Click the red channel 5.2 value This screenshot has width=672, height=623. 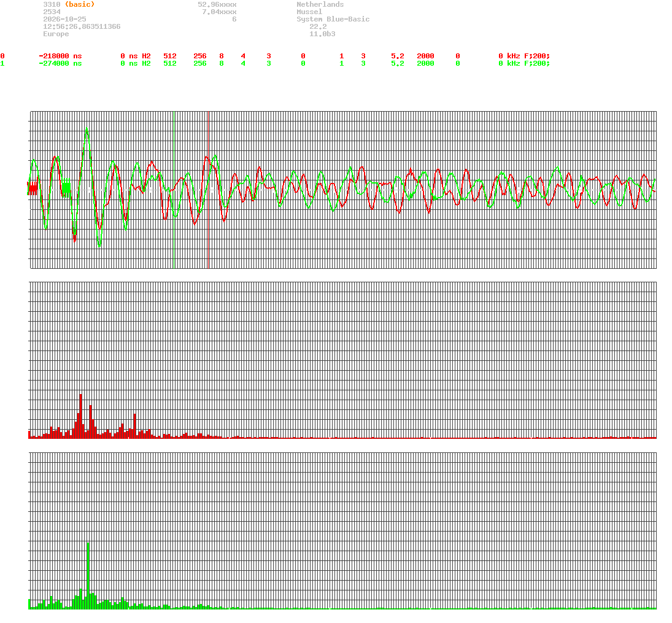coord(397,56)
